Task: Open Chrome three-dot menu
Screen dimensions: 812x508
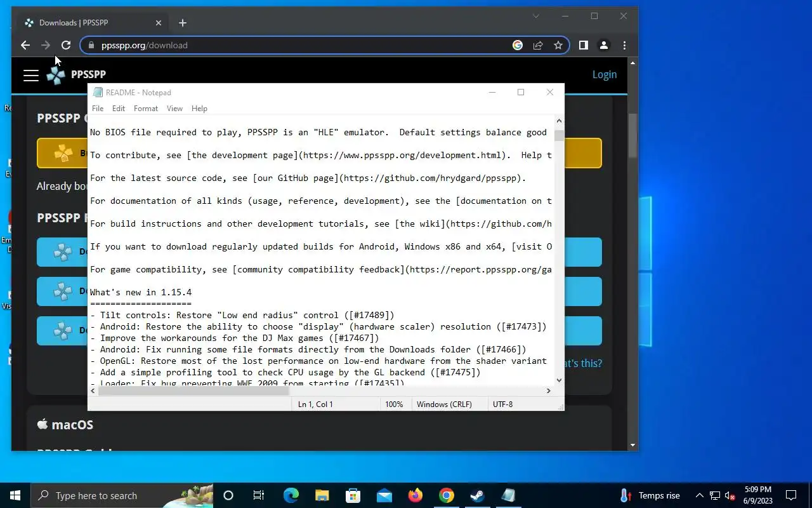Action: point(625,45)
